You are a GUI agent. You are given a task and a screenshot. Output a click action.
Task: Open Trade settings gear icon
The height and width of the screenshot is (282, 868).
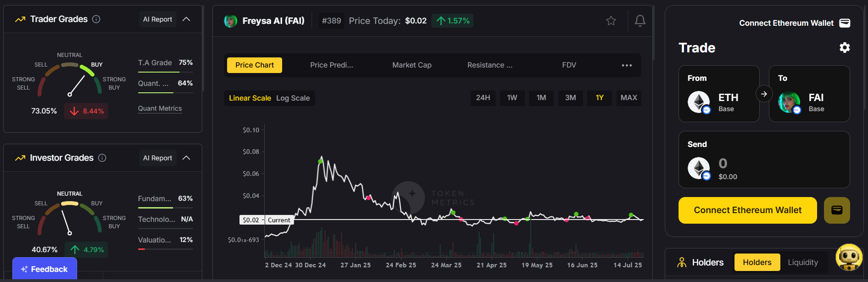coord(845,48)
